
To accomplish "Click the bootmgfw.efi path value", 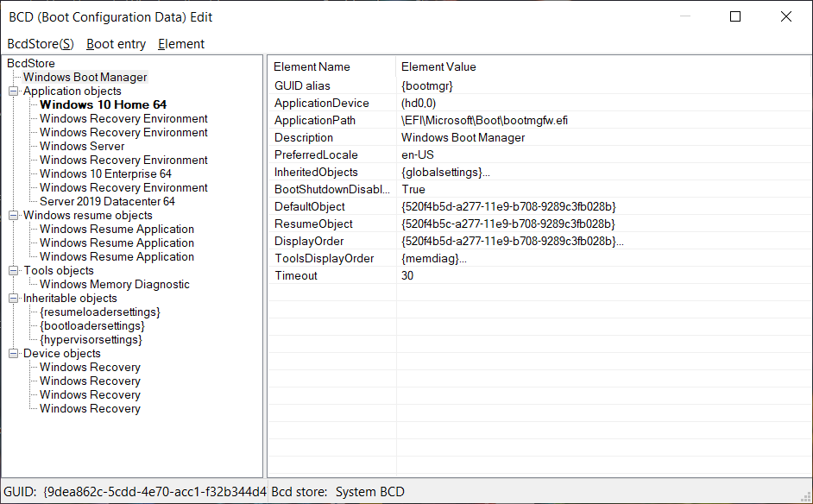I will click(x=484, y=120).
